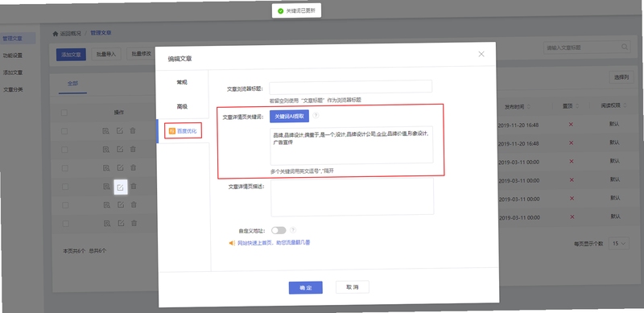Viewport: 644px width, 313px height.
Task: Toggle the 置顶 red X in the last row
Action: click(572, 216)
